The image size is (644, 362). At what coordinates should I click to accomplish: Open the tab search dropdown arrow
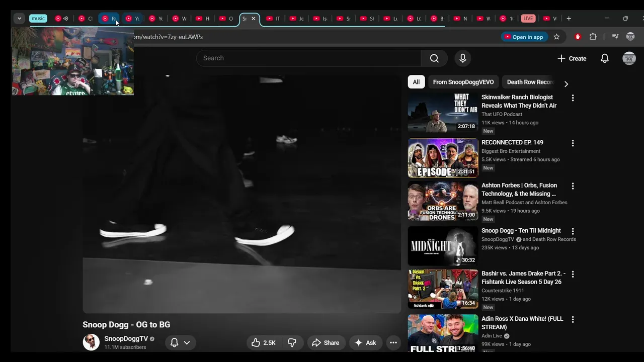(19, 19)
